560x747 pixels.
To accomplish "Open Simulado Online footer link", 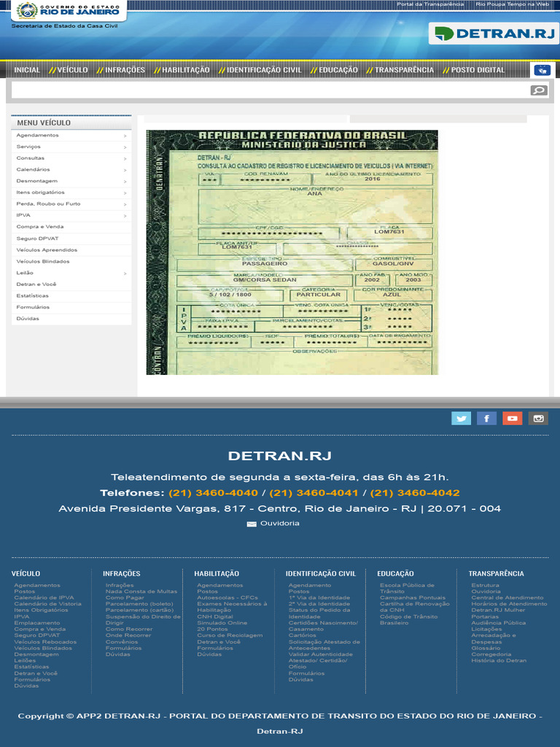I will [x=222, y=623].
